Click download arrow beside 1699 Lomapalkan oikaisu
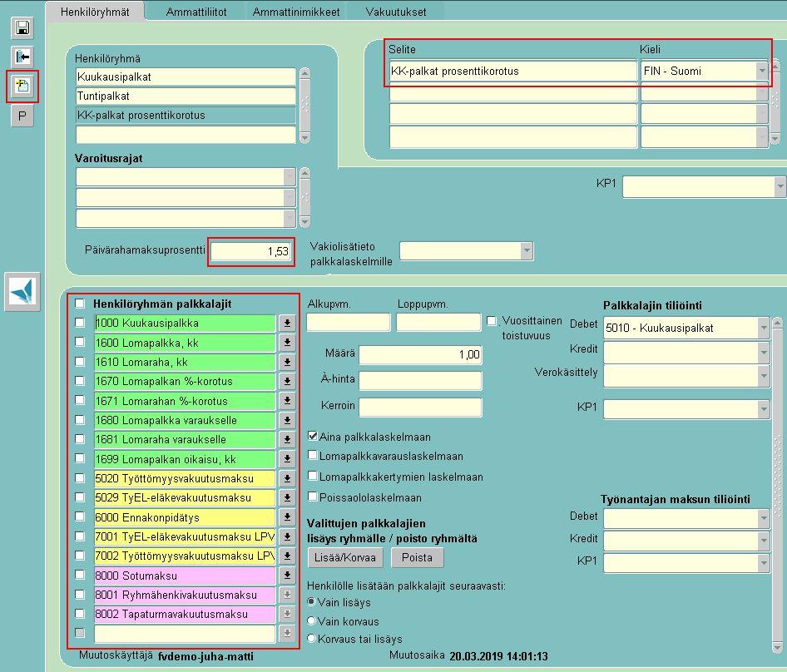The height and width of the screenshot is (672, 787). [x=287, y=459]
